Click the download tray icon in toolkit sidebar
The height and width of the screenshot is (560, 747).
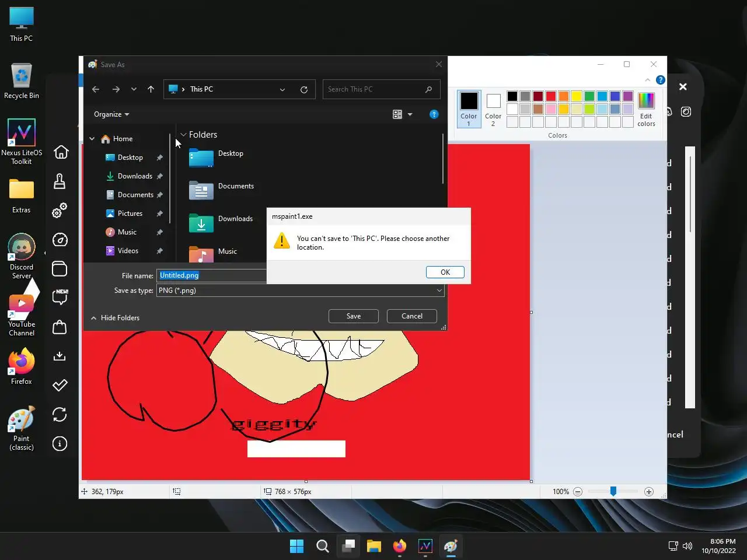60,356
